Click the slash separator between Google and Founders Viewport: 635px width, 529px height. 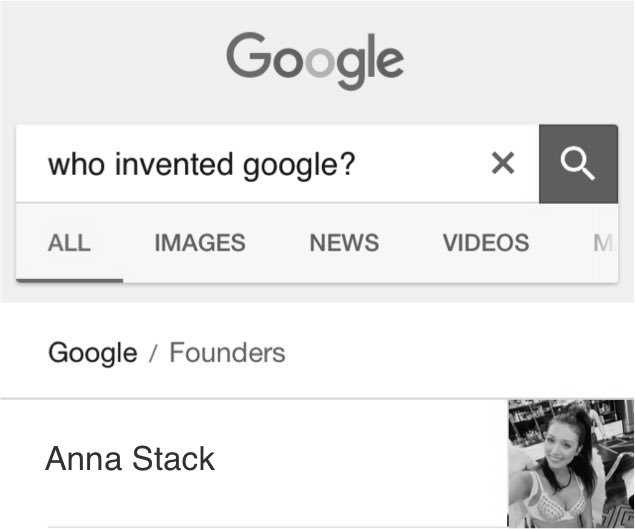[x=153, y=353]
